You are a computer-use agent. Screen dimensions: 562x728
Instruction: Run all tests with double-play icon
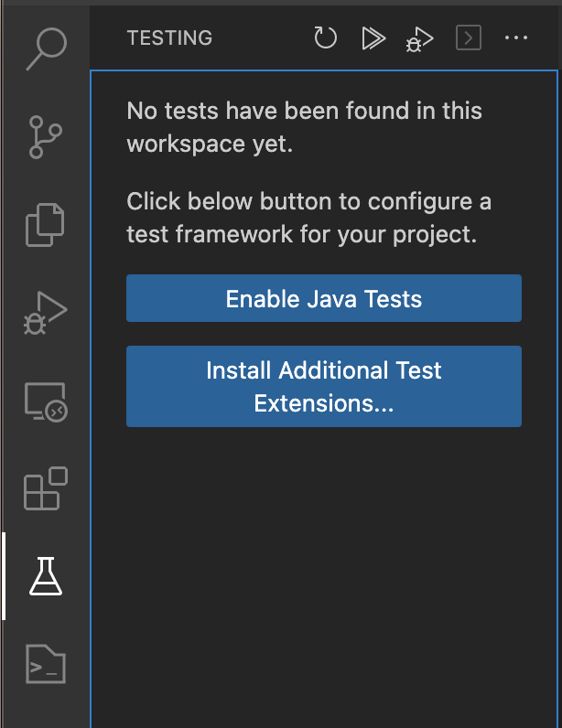373,38
